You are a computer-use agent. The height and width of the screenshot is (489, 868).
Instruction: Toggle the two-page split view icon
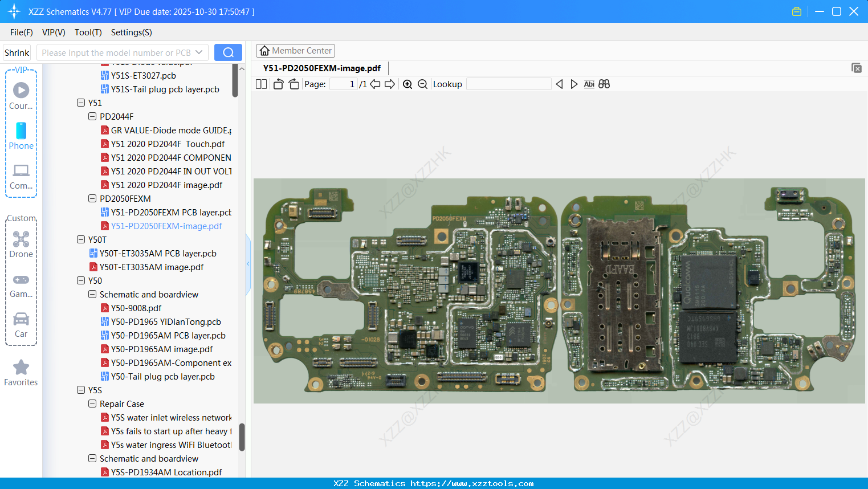click(x=261, y=84)
